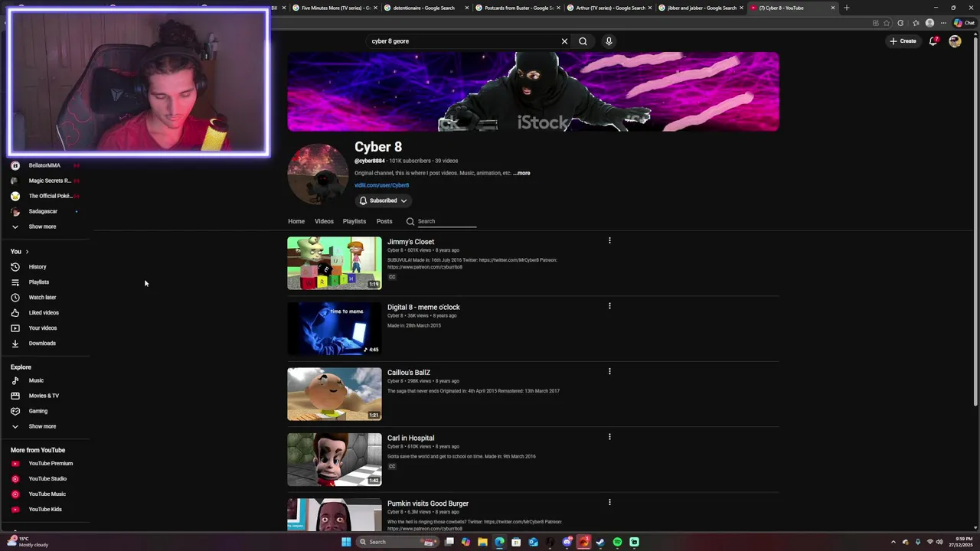Viewport: 980px width, 551px height.
Task: Clear the YouTube search box text
Action: pyautogui.click(x=564, y=41)
